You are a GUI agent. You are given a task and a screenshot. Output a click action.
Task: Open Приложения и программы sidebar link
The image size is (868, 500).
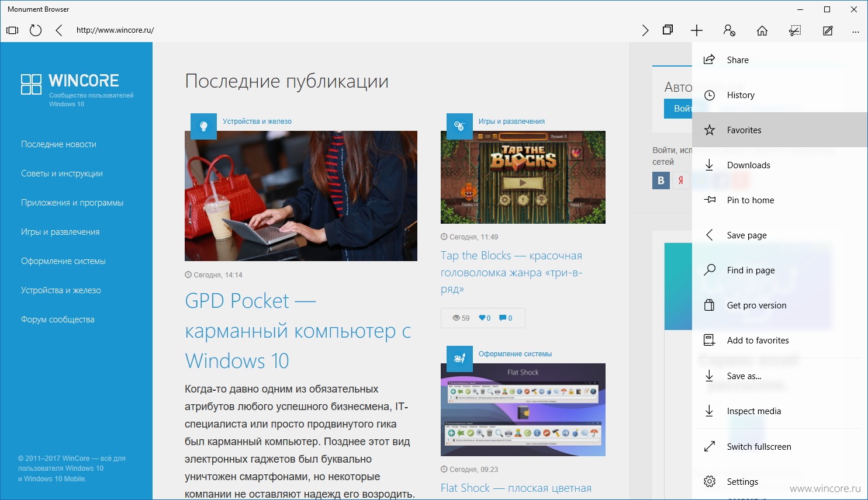pyautogui.click(x=72, y=203)
